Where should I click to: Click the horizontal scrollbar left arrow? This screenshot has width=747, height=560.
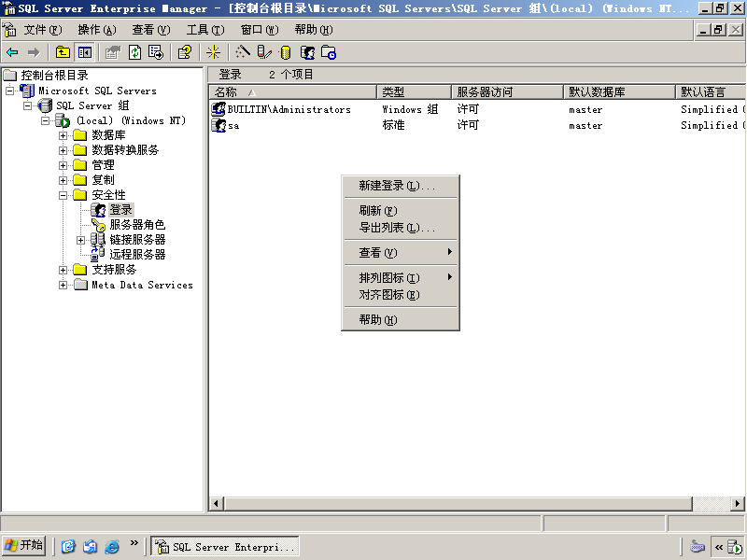pos(217,503)
